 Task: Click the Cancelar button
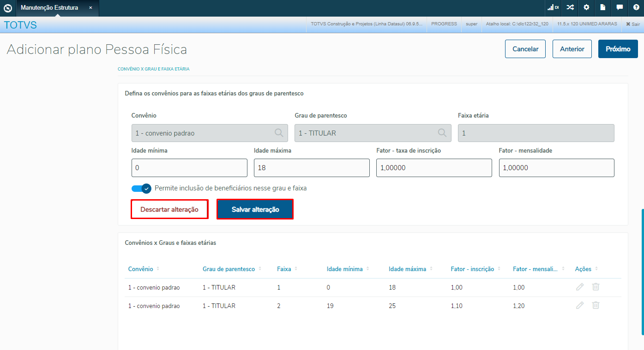coord(525,49)
